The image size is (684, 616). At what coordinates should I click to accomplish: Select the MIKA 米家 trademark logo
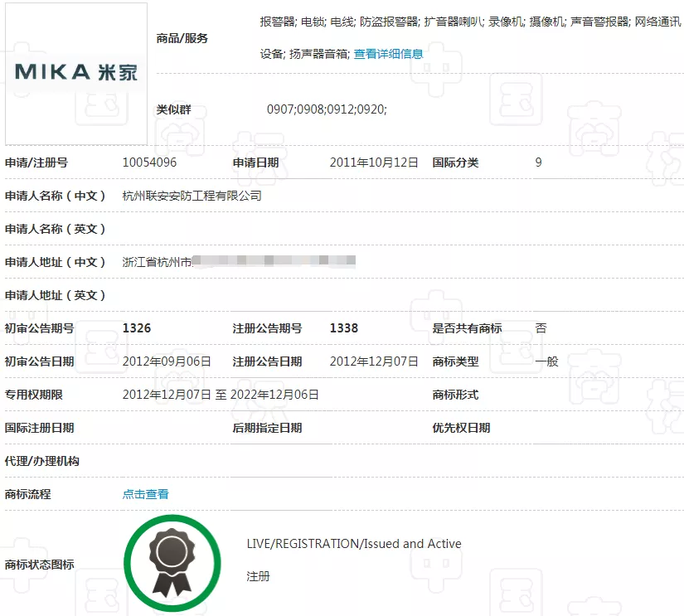[75, 72]
